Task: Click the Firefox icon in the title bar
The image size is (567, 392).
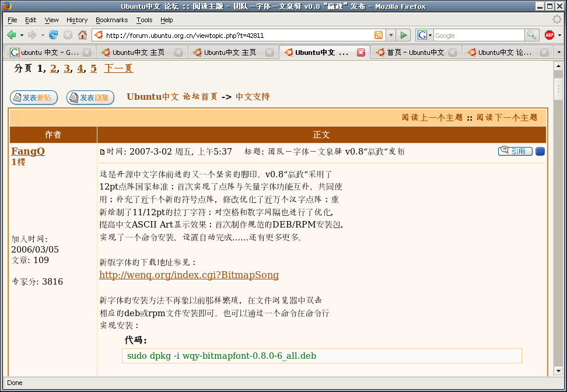Action: coord(7,6)
